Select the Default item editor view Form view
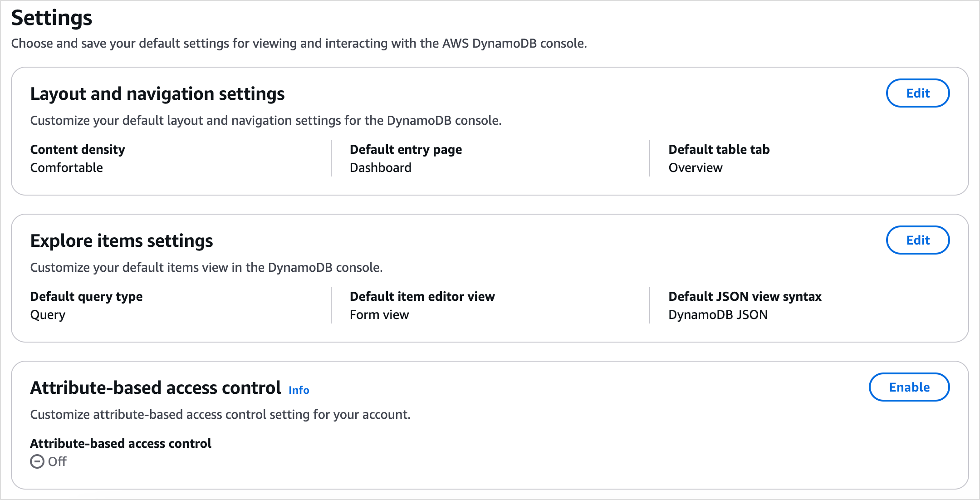980x500 pixels. [x=379, y=314]
